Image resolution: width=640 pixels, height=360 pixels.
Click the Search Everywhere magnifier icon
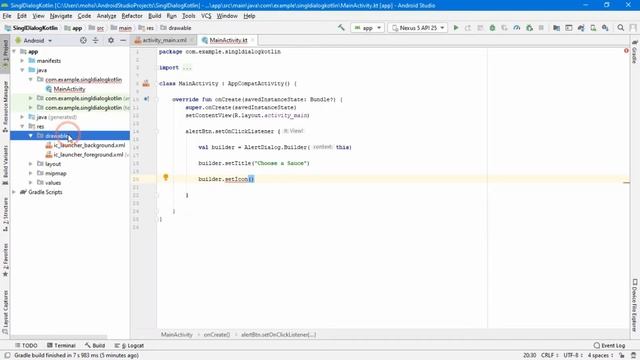click(x=621, y=28)
